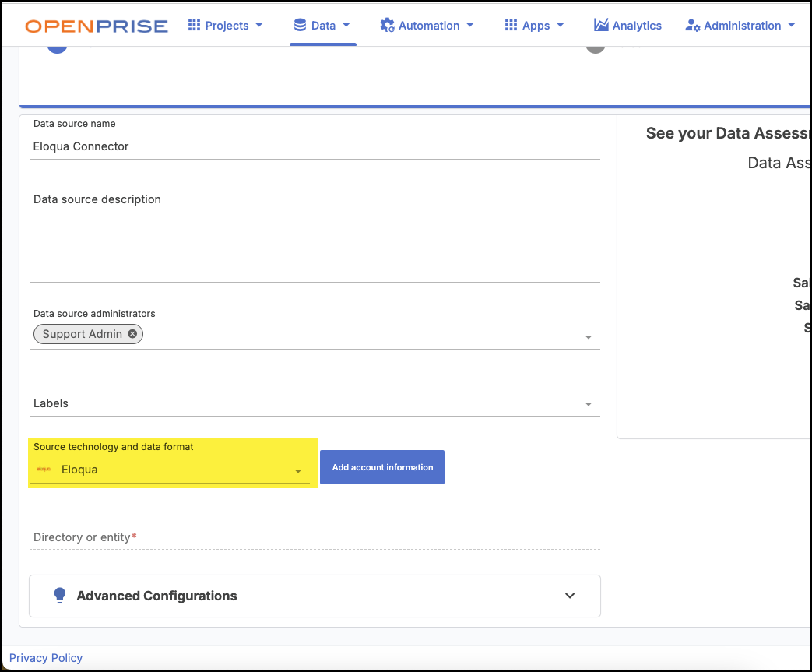This screenshot has height=672, width=812.
Task: Open the Source technology and data format dropdown
Action: pos(170,470)
